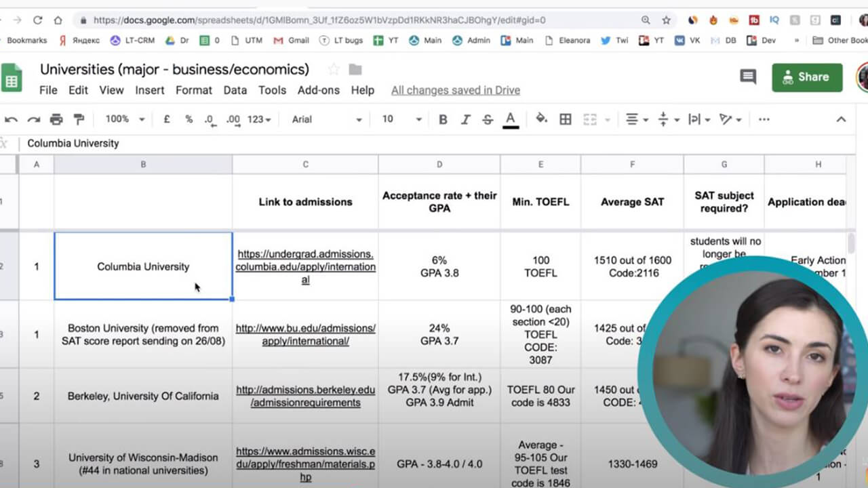Open the text wrapping dropdown
This screenshot has width=868, height=488.
(x=698, y=119)
